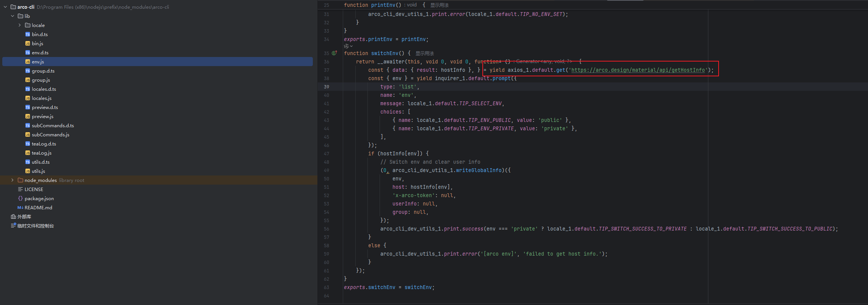
Task: Open the arco.design getHostInfo URL link
Action: click(x=638, y=70)
